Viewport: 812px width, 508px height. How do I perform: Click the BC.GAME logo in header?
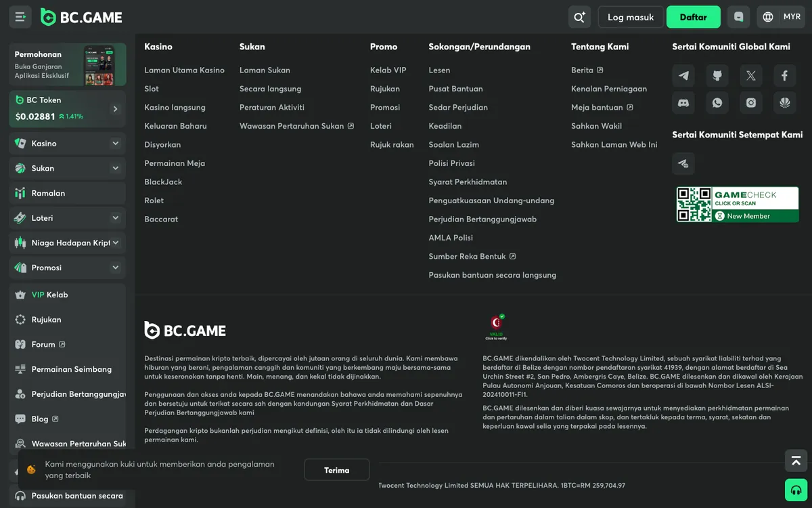coord(81,17)
